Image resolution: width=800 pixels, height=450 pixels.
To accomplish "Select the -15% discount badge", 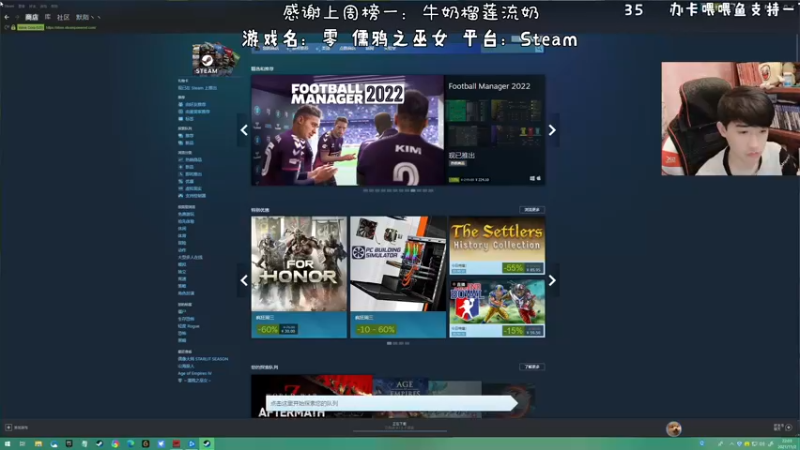I will click(x=513, y=331).
